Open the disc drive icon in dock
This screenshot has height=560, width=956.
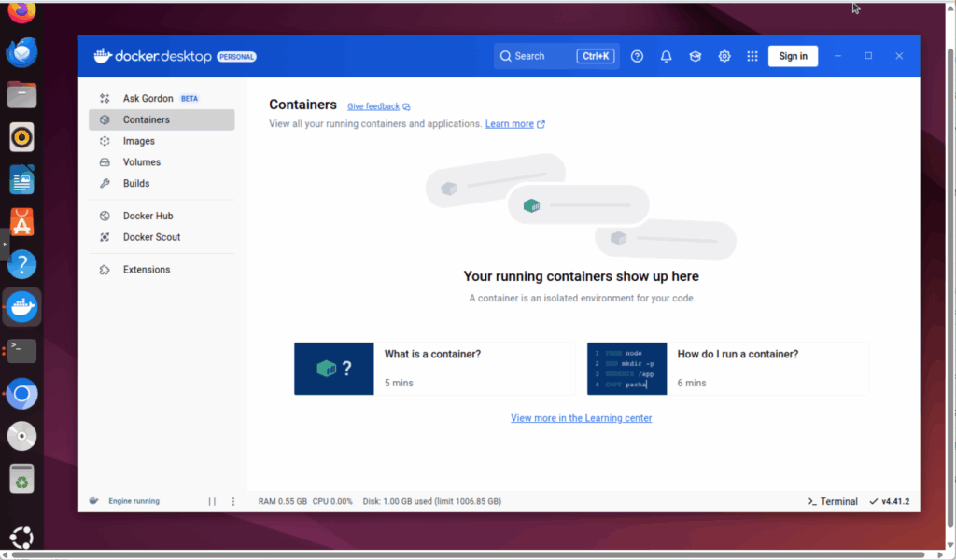click(x=22, y=436)
